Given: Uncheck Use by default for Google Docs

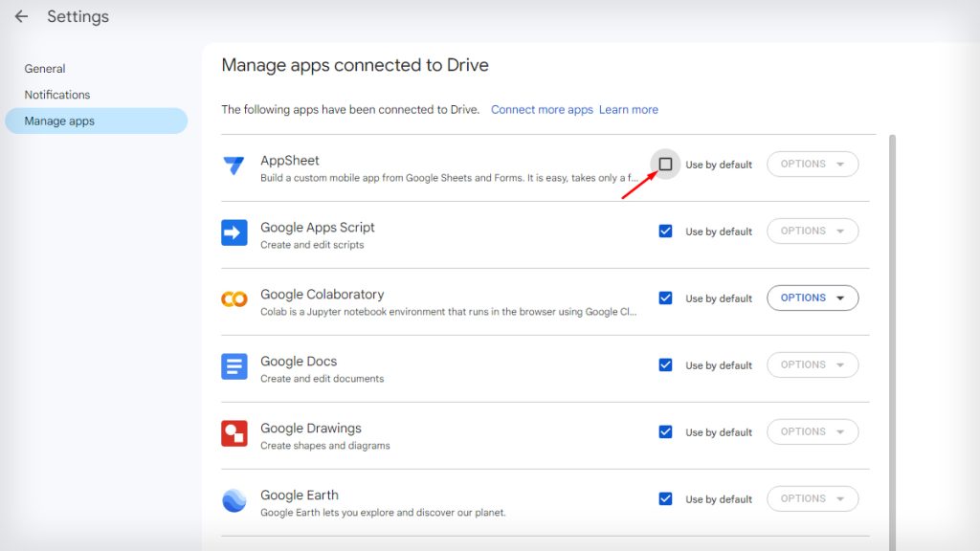Looking at the screenshot, I should (x=665, y=364).
